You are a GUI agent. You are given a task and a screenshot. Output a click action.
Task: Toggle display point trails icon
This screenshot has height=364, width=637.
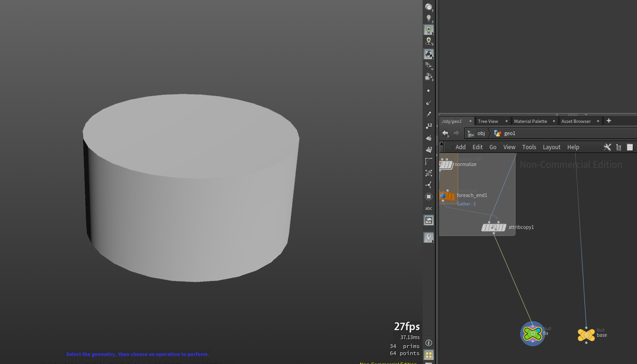coord(428,114)
